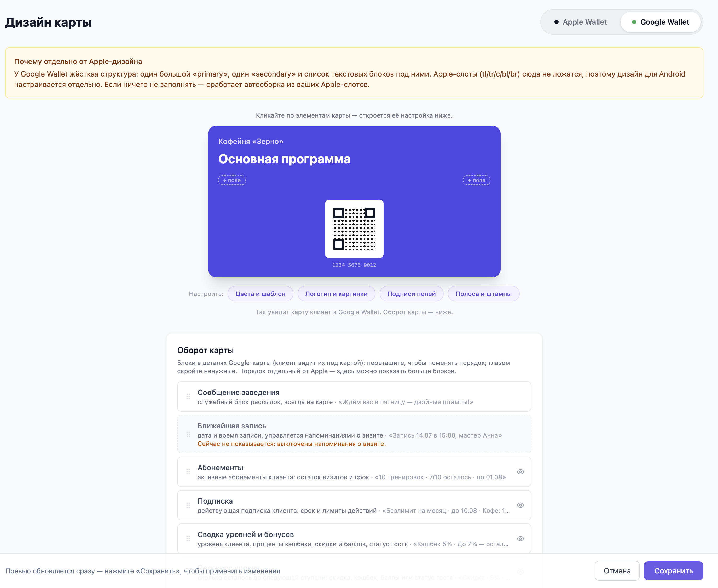Select the Google Wallet tab

point(661,22)
